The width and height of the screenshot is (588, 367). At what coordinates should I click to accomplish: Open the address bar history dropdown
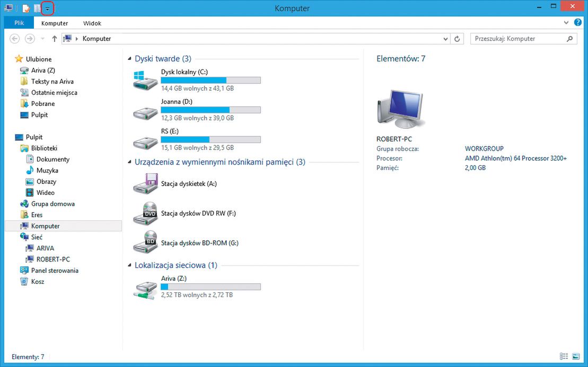pyautogui.click(x=445, y=39)
